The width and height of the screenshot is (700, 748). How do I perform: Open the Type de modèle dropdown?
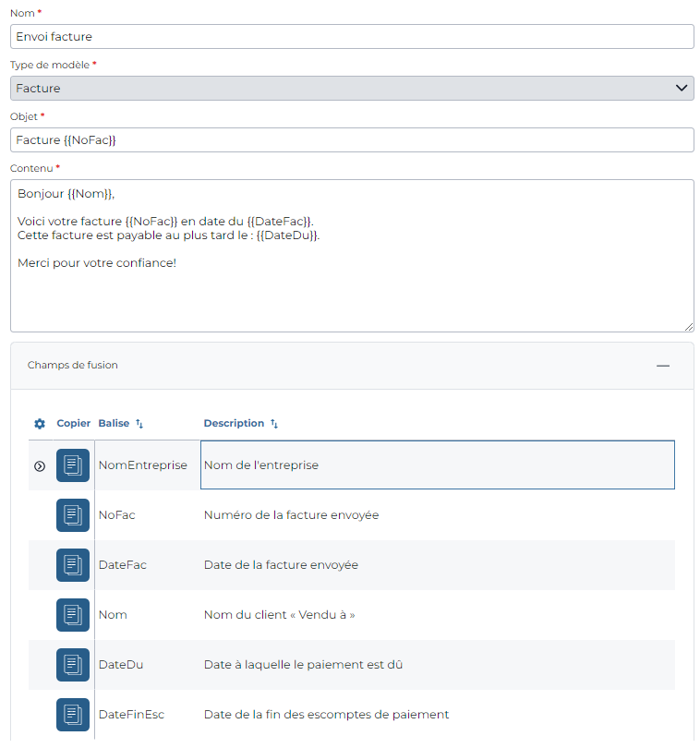tap(352, 89)
